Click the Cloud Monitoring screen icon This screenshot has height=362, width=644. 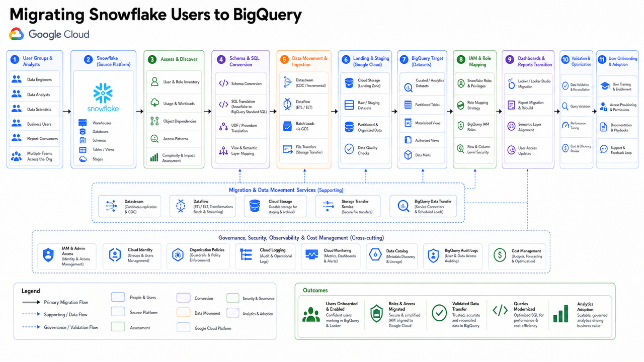pos(311,255)
